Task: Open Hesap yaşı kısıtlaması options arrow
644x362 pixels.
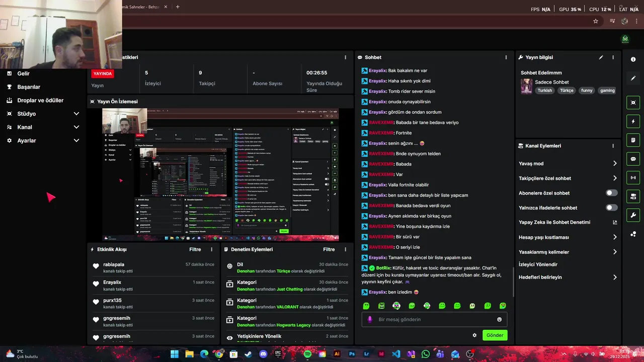Action: point(615,237)
